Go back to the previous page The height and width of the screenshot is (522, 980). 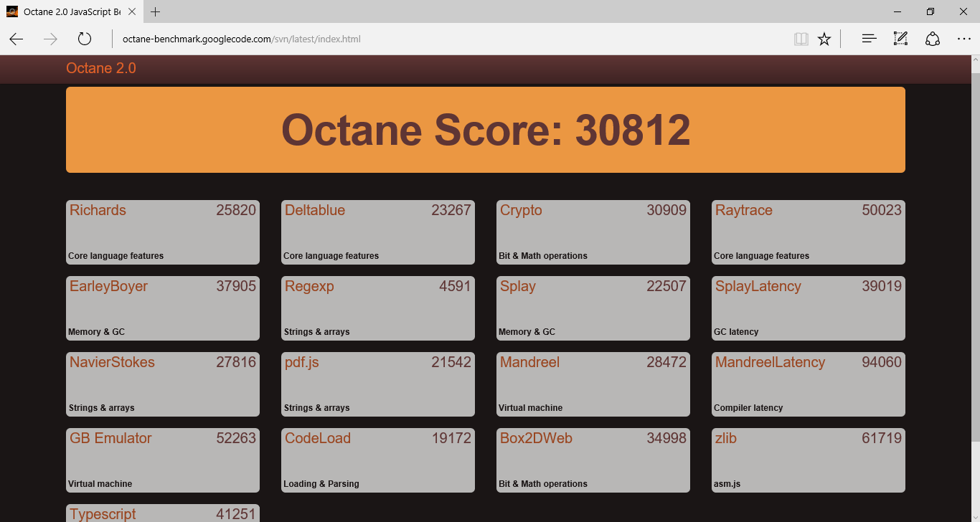coord(16,39)
